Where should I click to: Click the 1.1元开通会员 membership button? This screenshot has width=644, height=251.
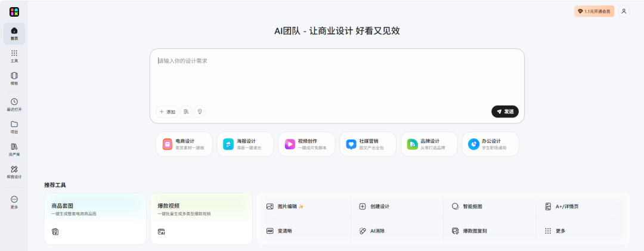594,11
